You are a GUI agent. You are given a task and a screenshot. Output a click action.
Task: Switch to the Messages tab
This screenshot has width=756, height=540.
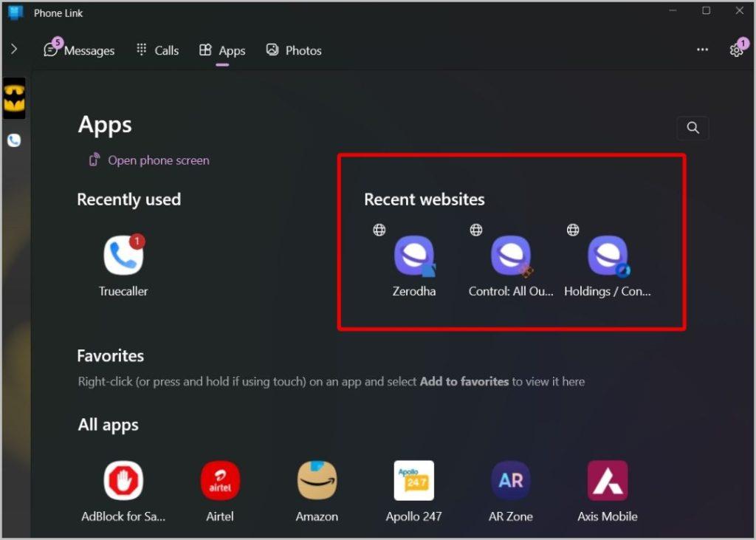click(x=80, y=50)
